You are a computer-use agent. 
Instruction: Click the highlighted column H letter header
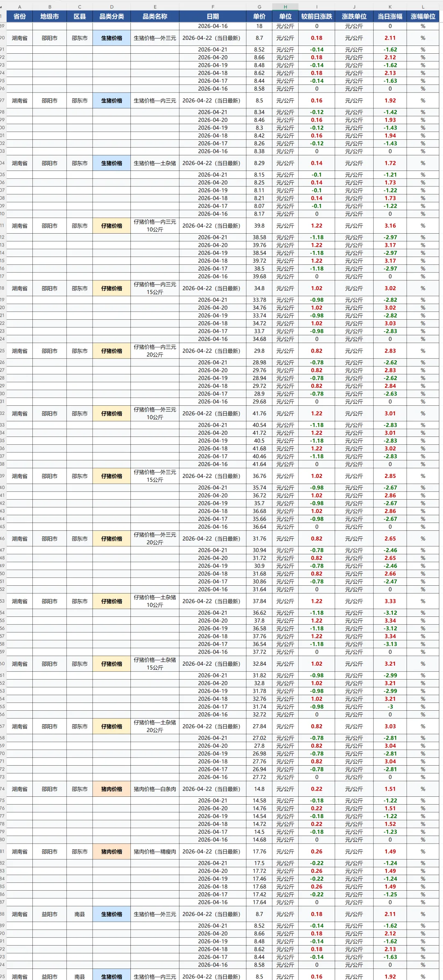click(285, 7)
